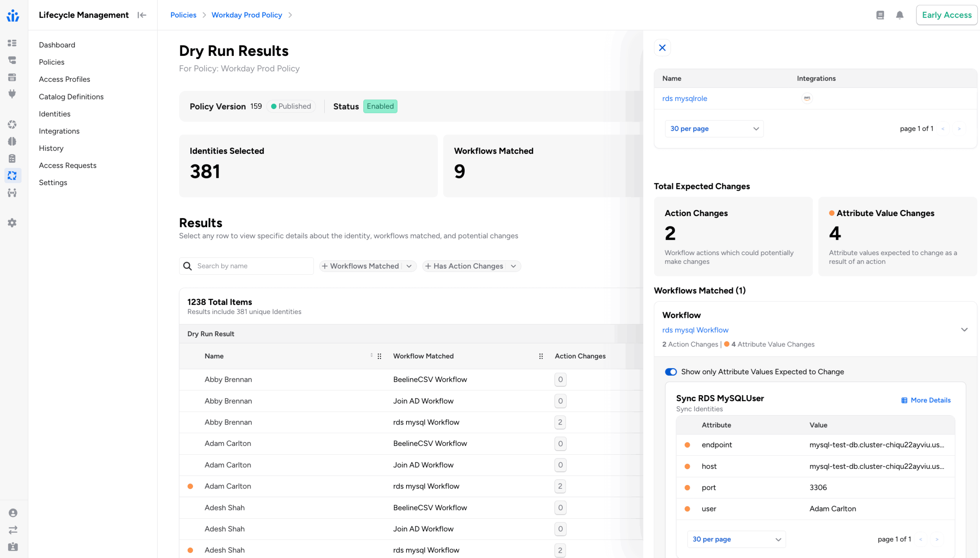Click the AWS integration icon

pos(807,98)
